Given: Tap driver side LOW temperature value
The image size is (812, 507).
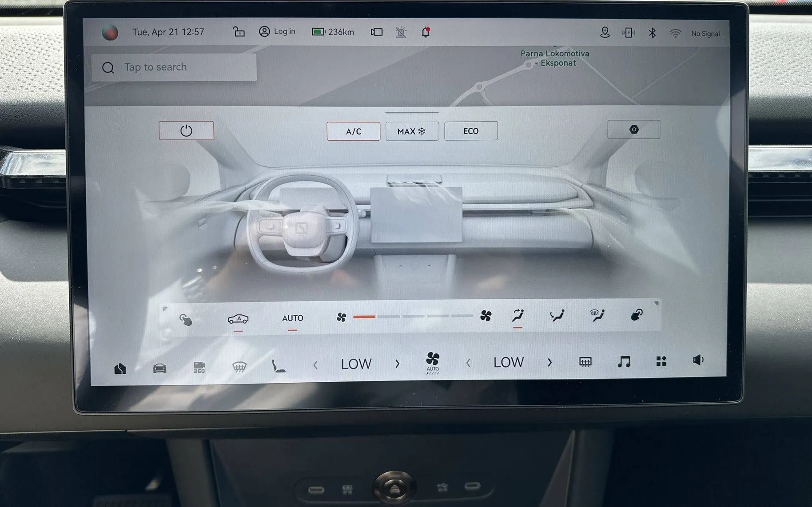Looking at the screenshot, I should click(x=356, y=364).
